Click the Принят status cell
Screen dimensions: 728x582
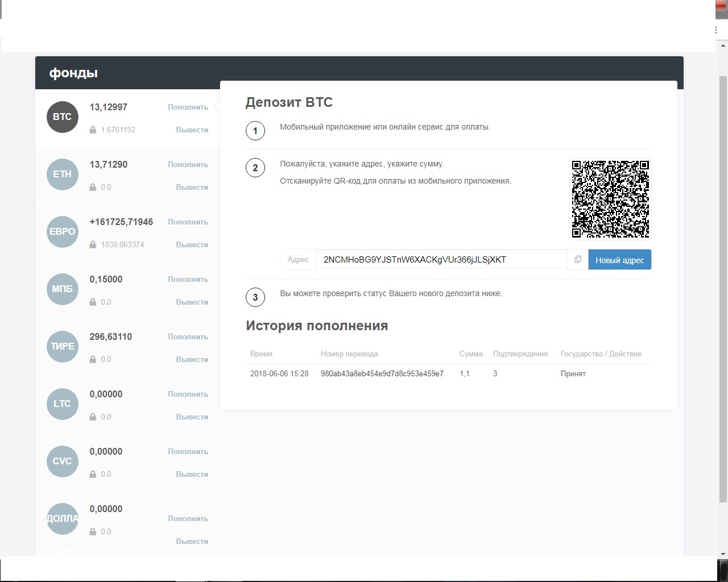click(x=573, y=373)
